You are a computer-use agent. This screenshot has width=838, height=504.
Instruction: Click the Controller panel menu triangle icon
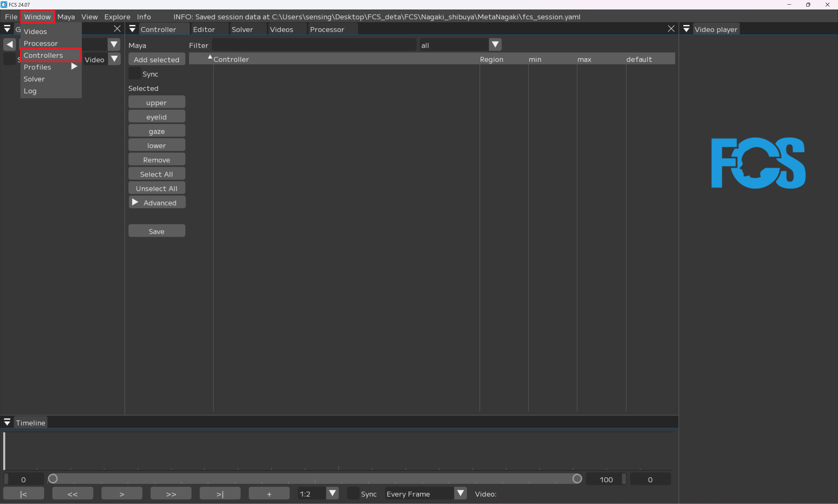tap(133, 29)
